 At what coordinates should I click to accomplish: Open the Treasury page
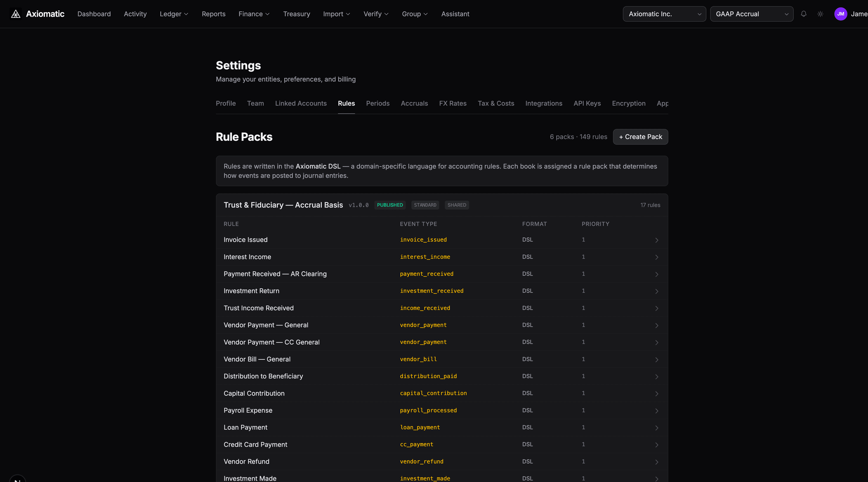coord(297,14)
